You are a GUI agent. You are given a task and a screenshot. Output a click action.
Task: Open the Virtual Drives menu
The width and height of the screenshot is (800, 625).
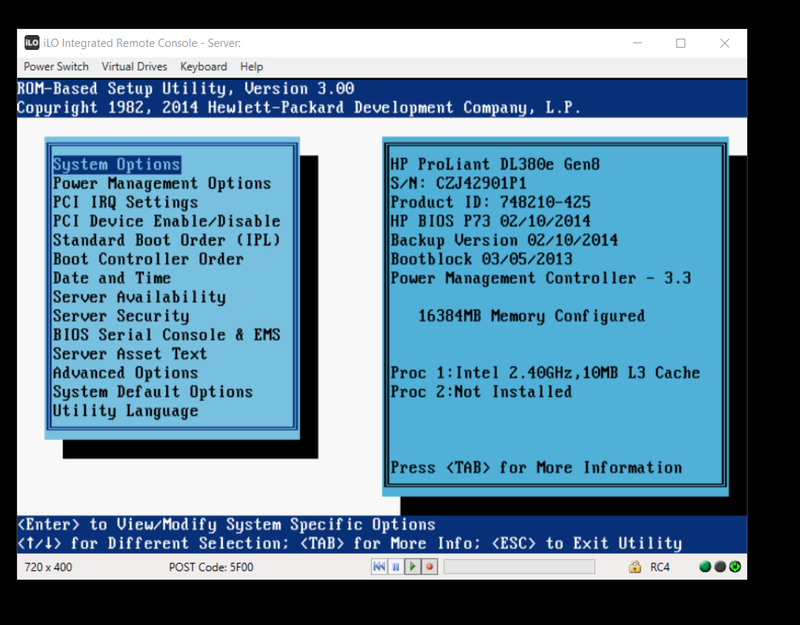135,67
